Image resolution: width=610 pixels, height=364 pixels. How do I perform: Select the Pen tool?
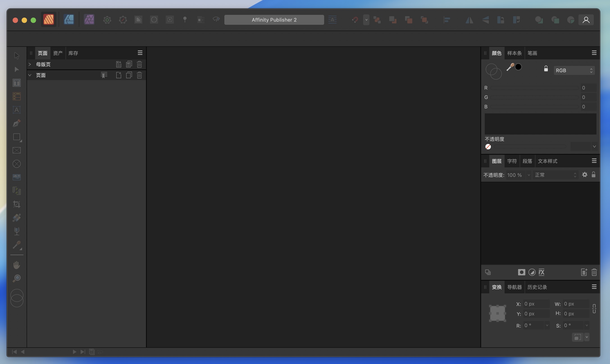[x=16, y=123]
